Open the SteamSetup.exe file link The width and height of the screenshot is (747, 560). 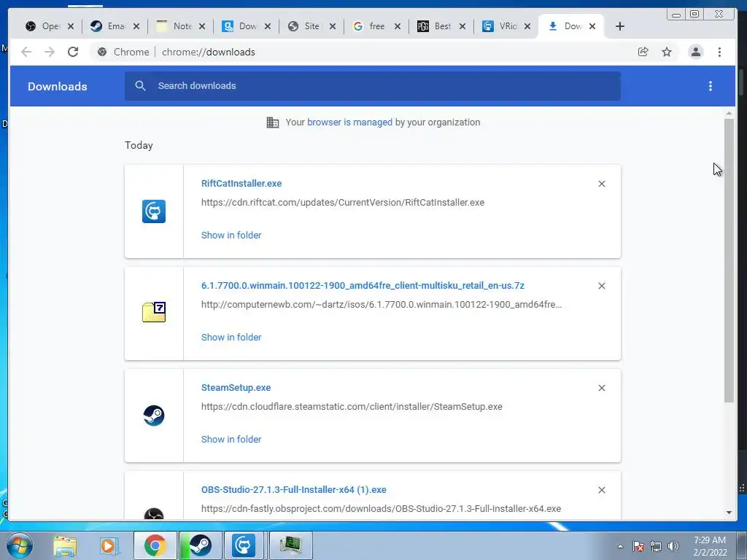(236, 388)
